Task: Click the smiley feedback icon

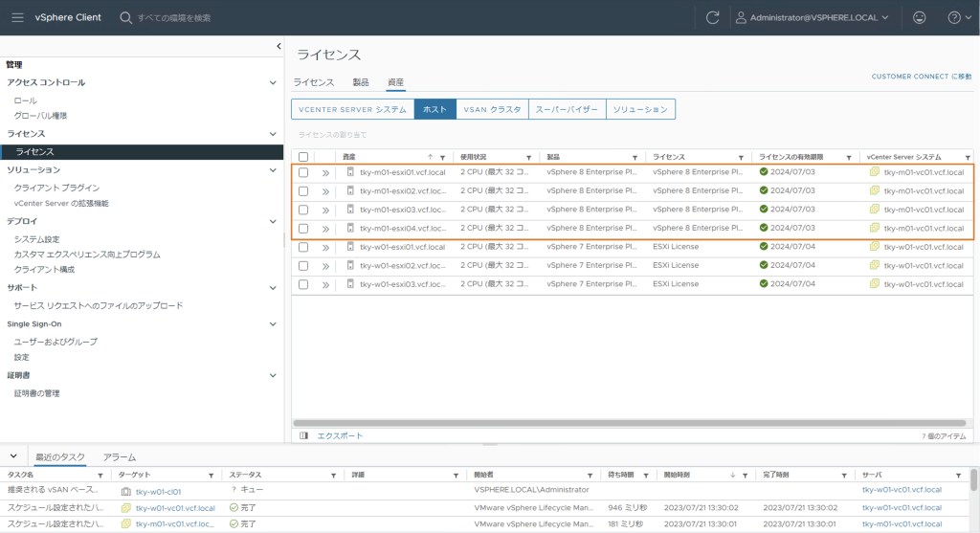Action: 920,17
